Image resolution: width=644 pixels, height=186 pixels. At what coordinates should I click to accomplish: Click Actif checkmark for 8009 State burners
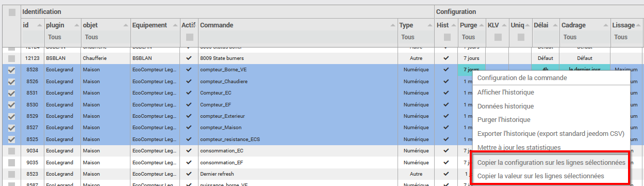tap(189, 58)
